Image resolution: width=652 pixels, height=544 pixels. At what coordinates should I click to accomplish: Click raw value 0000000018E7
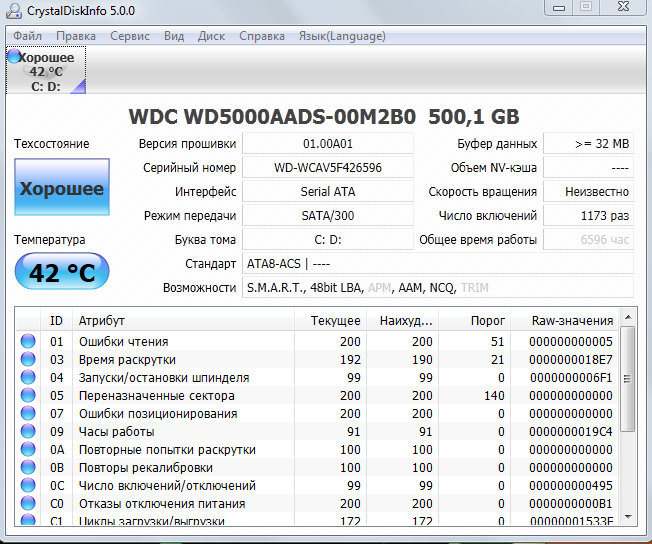click(571, 359)
